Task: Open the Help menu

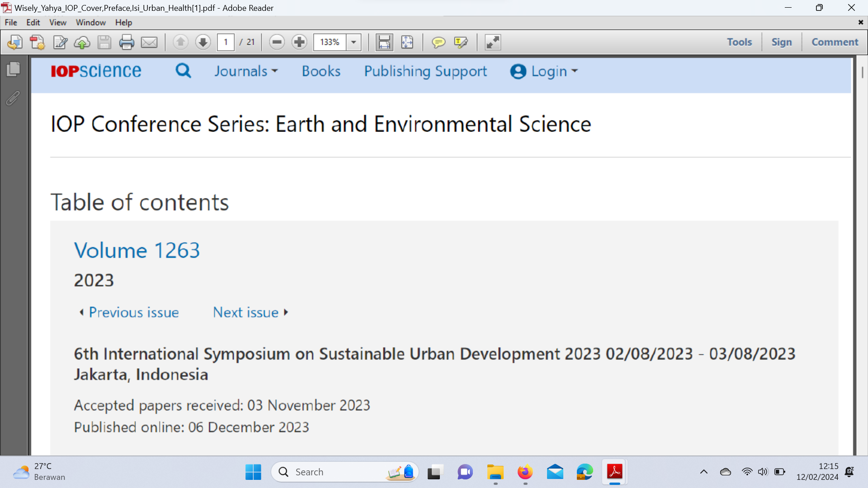Action: coord(123,22)
